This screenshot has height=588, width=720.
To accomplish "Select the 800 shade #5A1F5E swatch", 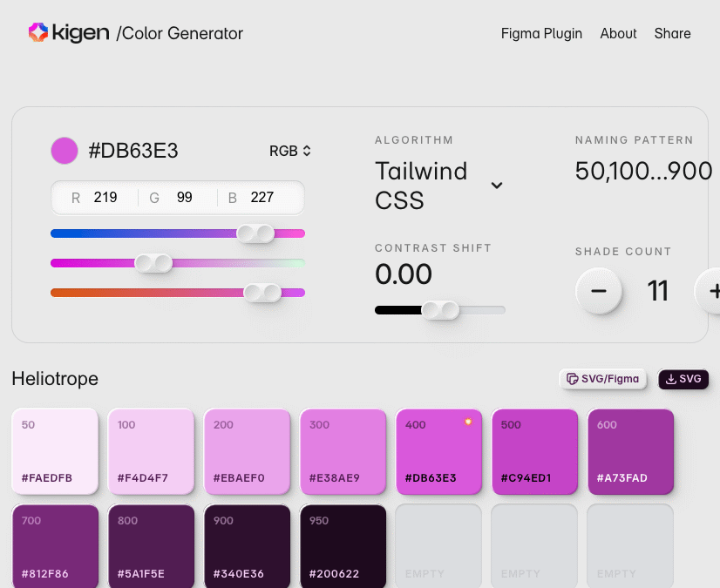I will (151, 546).
